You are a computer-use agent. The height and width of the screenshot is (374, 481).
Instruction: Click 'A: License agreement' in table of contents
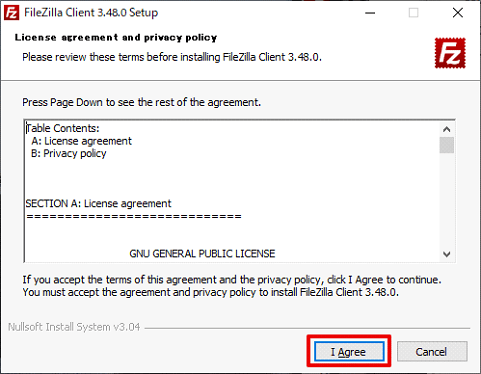coord(82,141)
